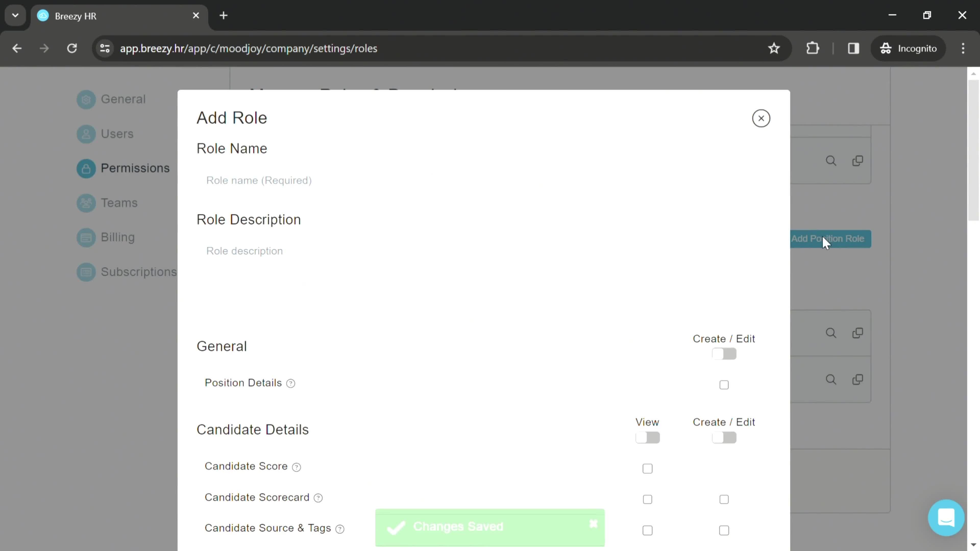Click the Subscriptions sidebar icon
The width and height of the screenshot is (980, 551).
click(86, 271)
